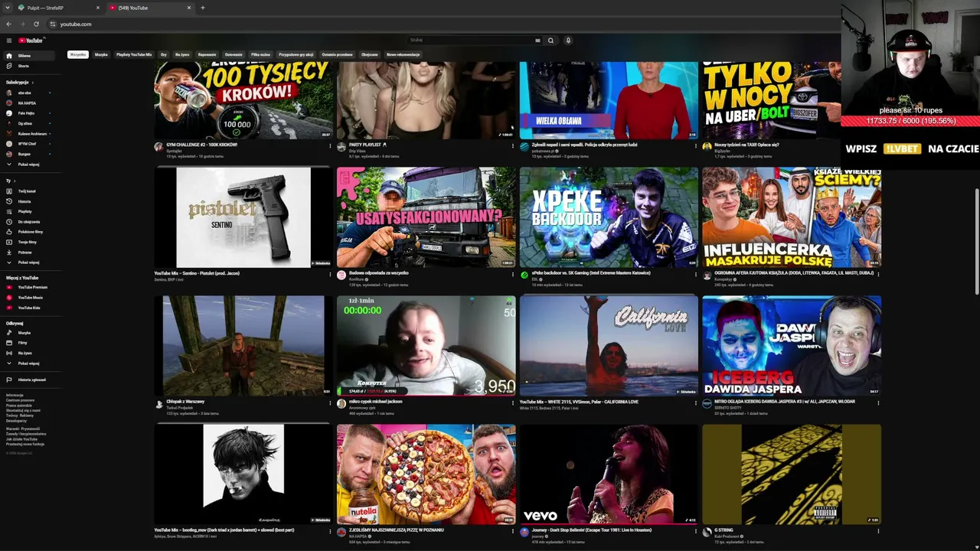Go back in browser
980x551 pixels.
[9, 24]
